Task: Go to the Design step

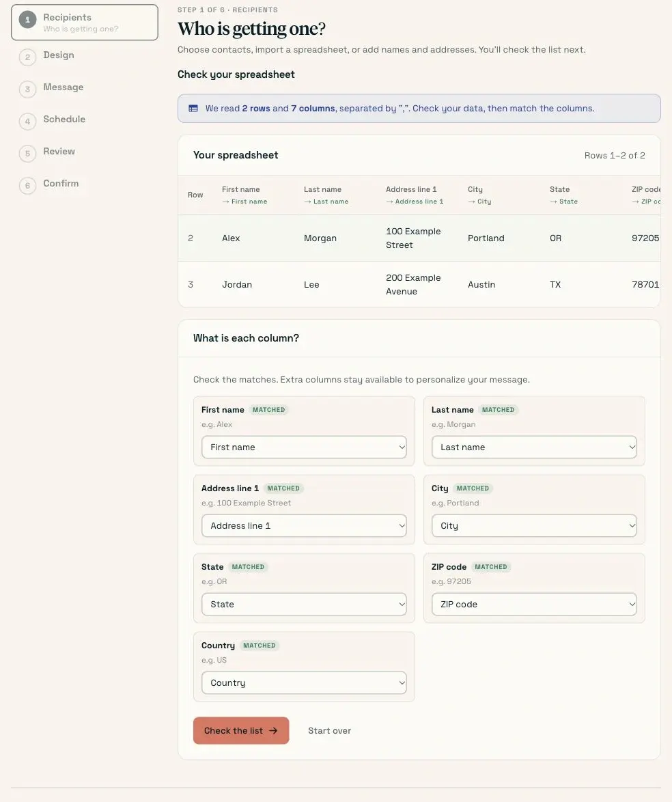Action: 58,55
